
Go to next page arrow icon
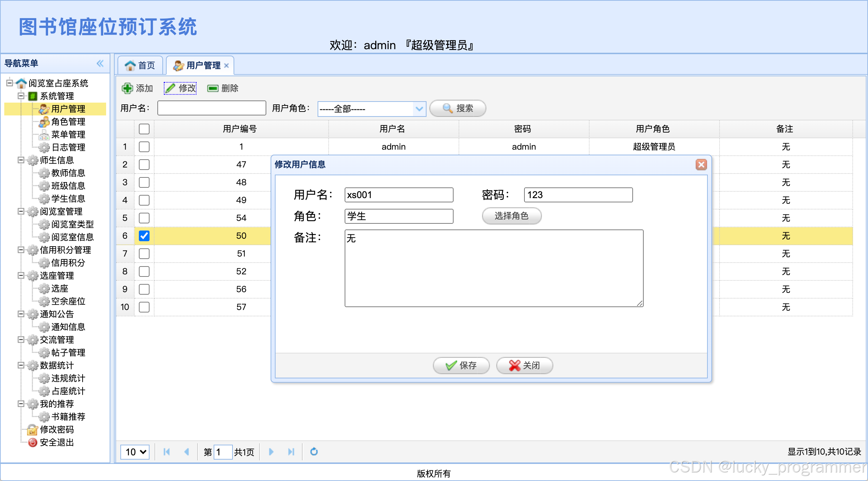tap(271, 452)
